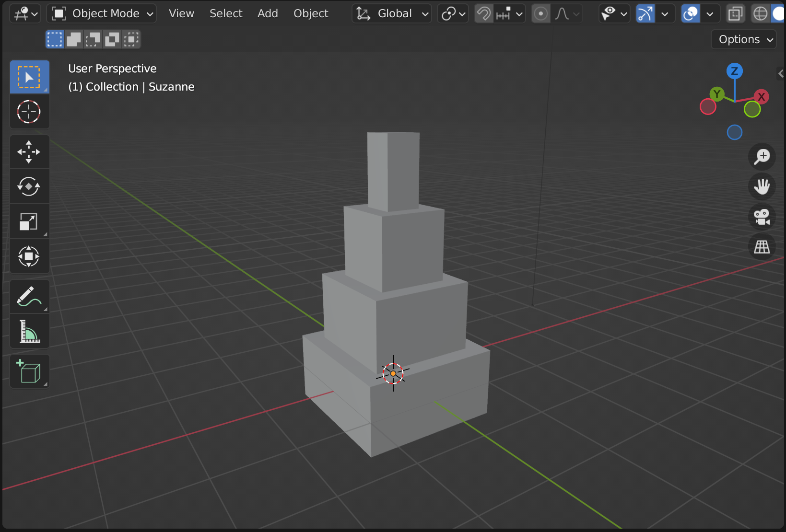Select the Scale tool
Screen dimensions: 786x532
click(x=29, y=221)
